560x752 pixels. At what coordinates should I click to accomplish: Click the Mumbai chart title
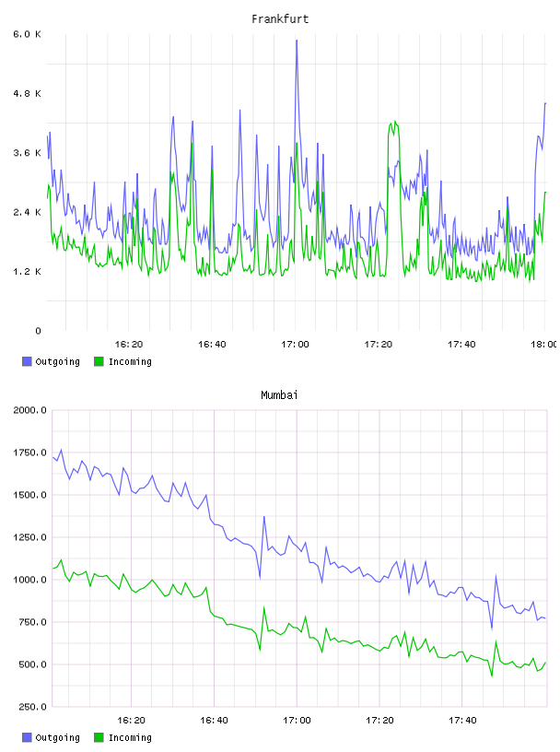point(279,395)
